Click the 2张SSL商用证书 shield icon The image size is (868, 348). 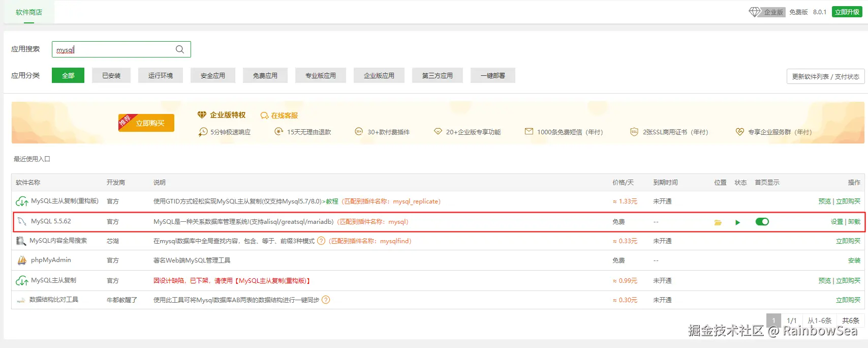634,132
